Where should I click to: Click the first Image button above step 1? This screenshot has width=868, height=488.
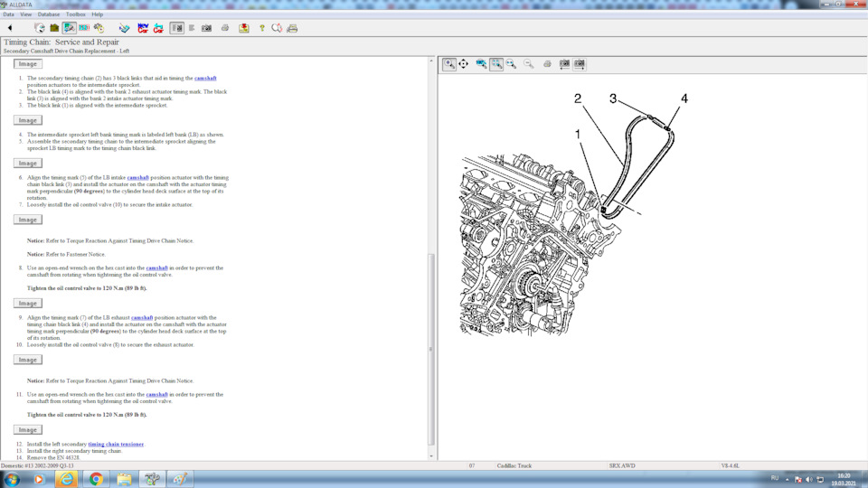[x=28, y=64]
